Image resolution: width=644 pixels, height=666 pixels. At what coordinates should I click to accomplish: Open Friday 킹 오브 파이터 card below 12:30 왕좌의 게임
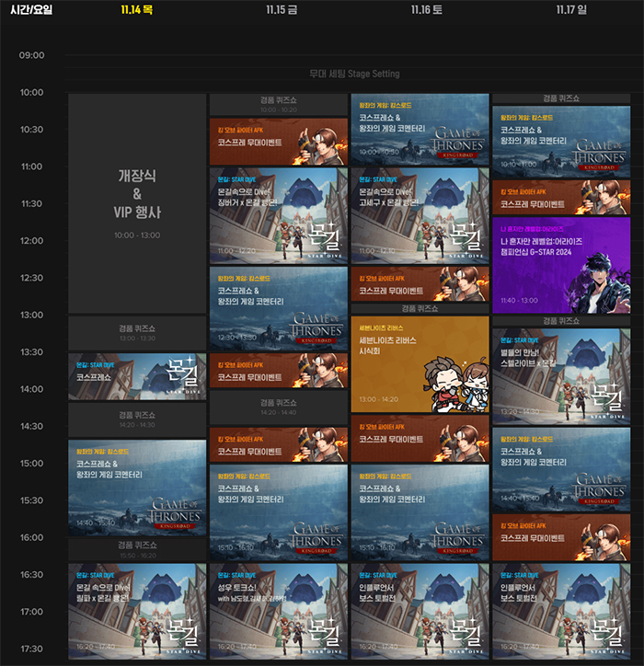[x=279, y=371]
